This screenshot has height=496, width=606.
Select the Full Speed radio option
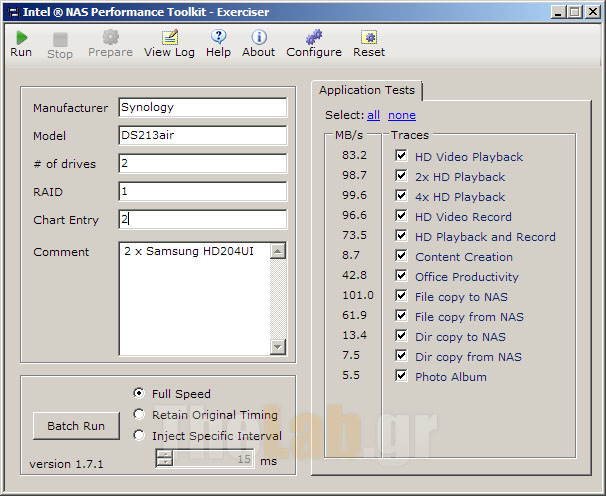point(139,393)
